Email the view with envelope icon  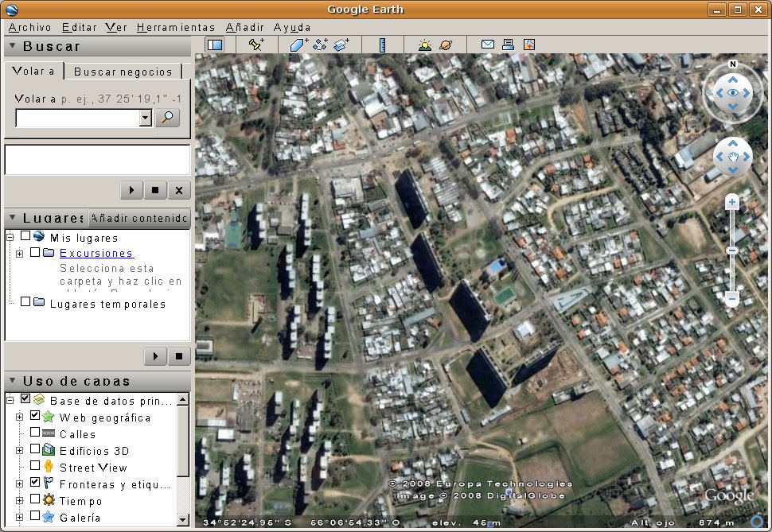coord(487,45)
